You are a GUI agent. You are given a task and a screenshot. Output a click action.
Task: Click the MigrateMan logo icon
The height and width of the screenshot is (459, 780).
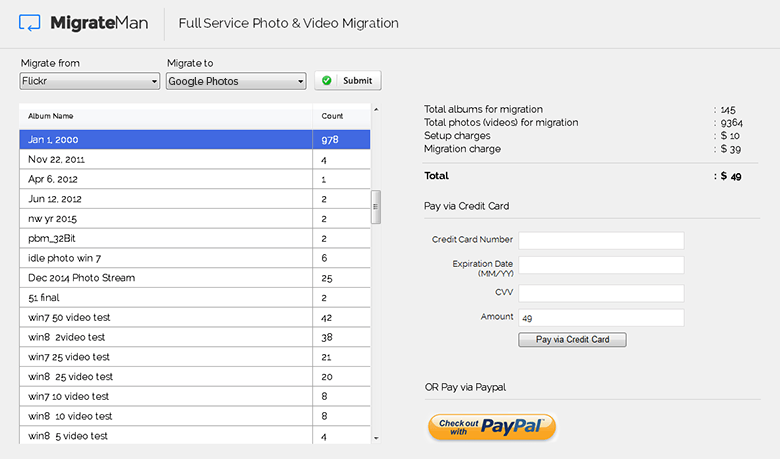tap(29, 23)
